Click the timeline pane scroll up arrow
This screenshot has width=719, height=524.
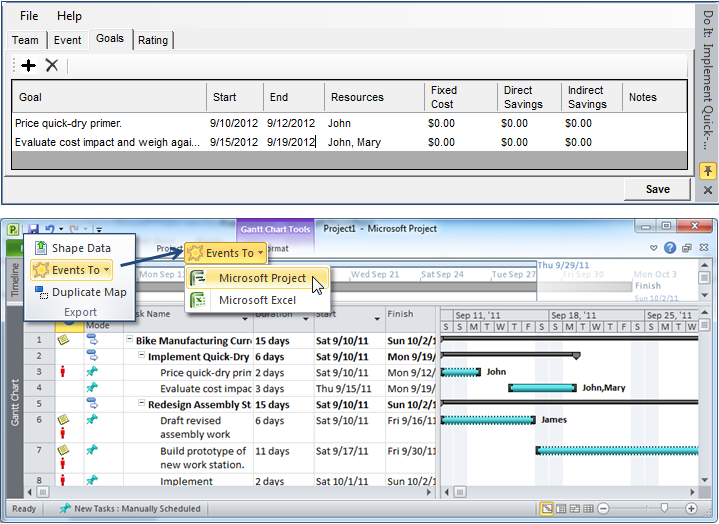[705, 265]
